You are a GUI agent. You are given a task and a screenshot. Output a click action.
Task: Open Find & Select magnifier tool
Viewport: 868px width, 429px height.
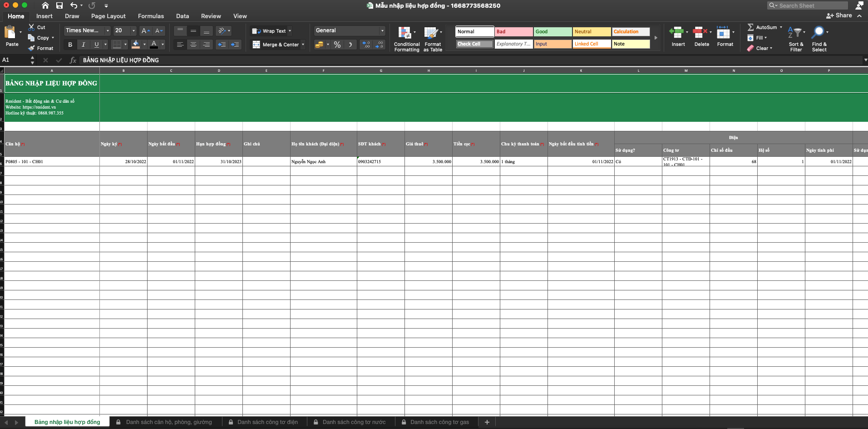(818, 33)
